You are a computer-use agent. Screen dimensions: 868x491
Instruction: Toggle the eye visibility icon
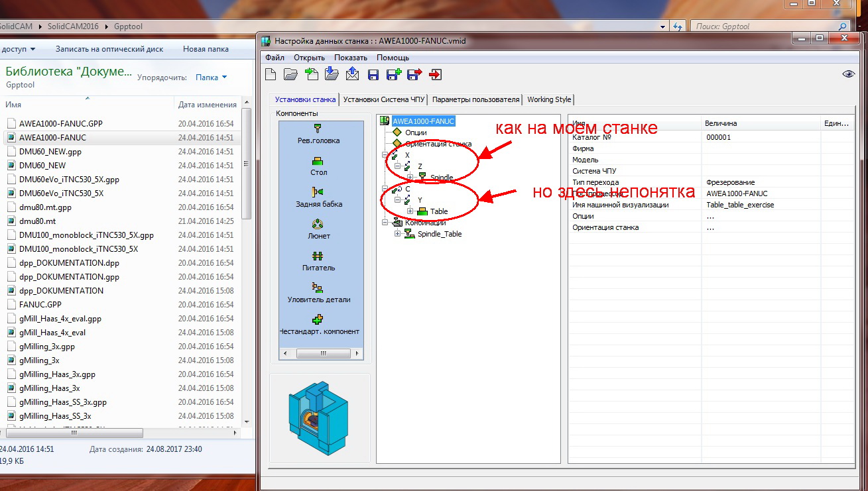(x=849, y=74)
